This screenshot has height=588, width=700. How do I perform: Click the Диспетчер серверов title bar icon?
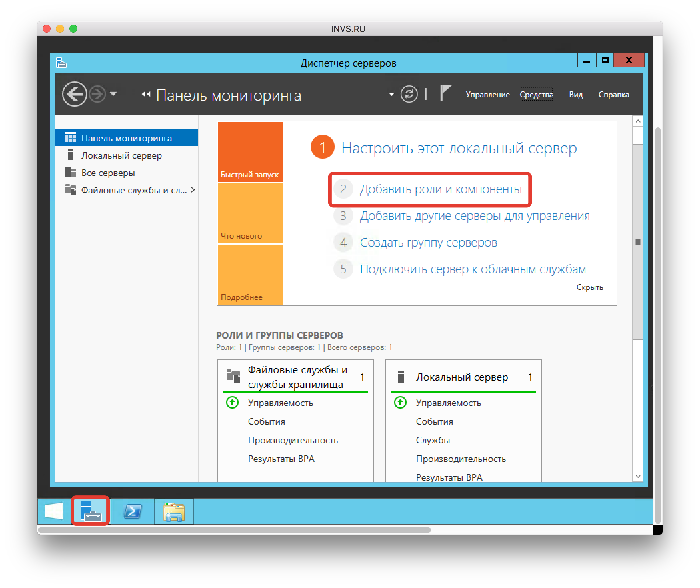point(61,62)
